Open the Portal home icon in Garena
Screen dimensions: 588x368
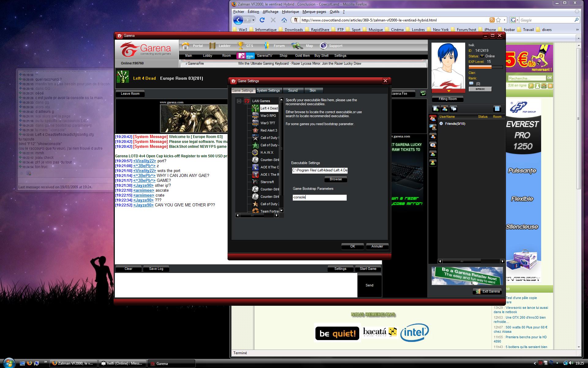(185, 46)
